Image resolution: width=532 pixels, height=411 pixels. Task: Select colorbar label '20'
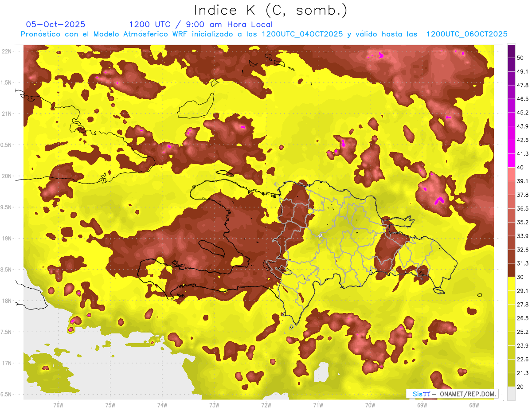tap(520, 387)
